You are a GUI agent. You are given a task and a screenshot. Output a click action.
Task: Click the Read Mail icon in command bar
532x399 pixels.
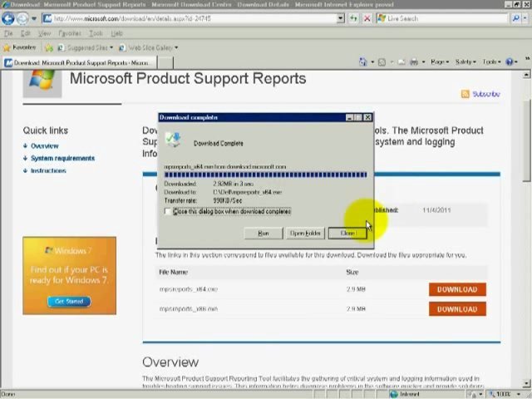[401, 62]
